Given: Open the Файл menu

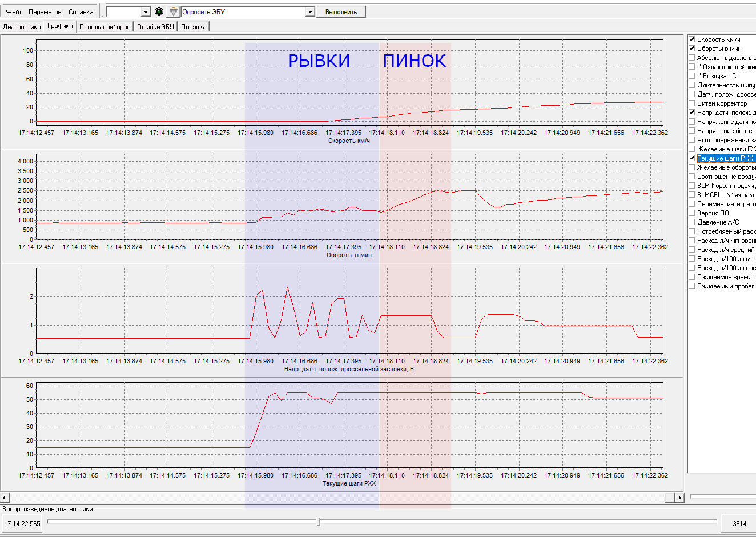Looking at the screenshot, I should 14,12.
